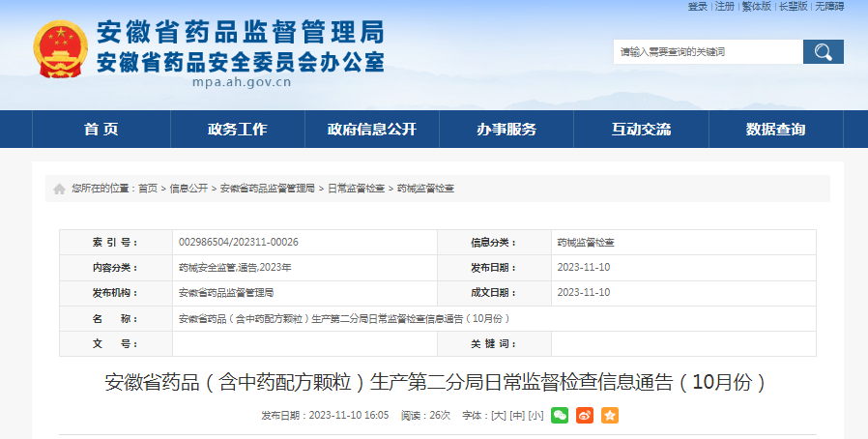Screen dimensions: 868x439
Task: Click the index number 002986504/202311-00026
Action: pyautogui.click(x=239, y=243)
